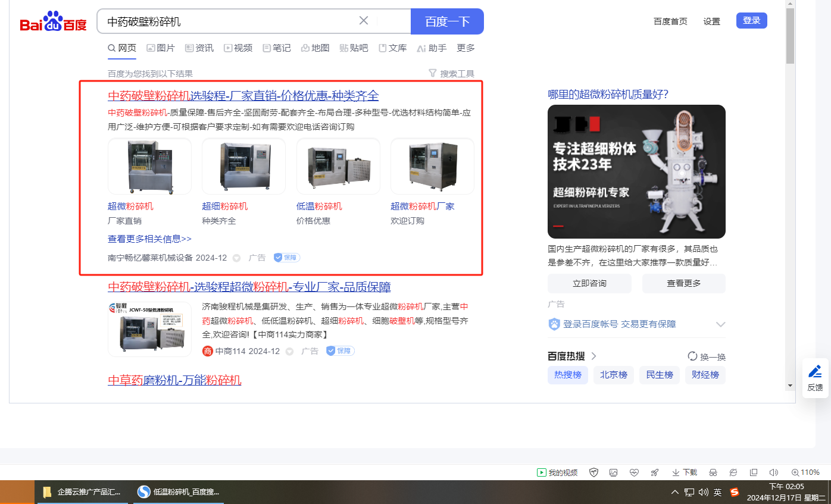Screen dimensions: 831x504
Task: Mute the browser sound via speaker icon
Action: (x=774, y=472)
